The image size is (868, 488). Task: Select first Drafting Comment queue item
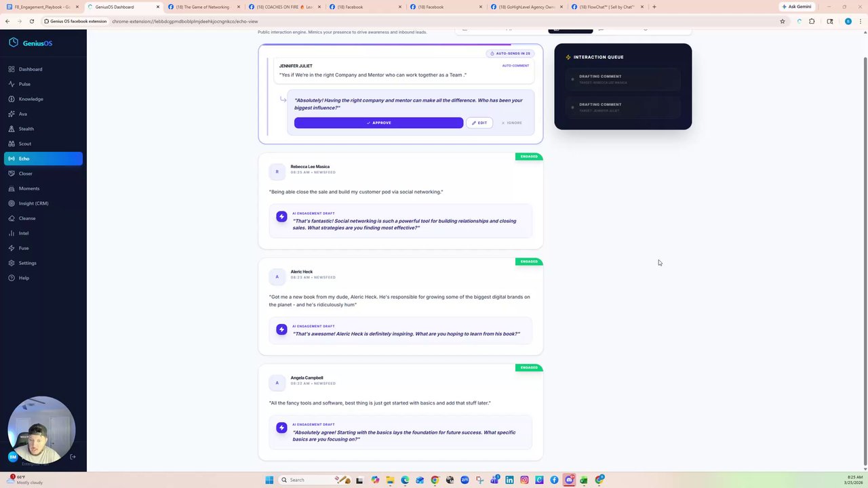click(623, 79)
